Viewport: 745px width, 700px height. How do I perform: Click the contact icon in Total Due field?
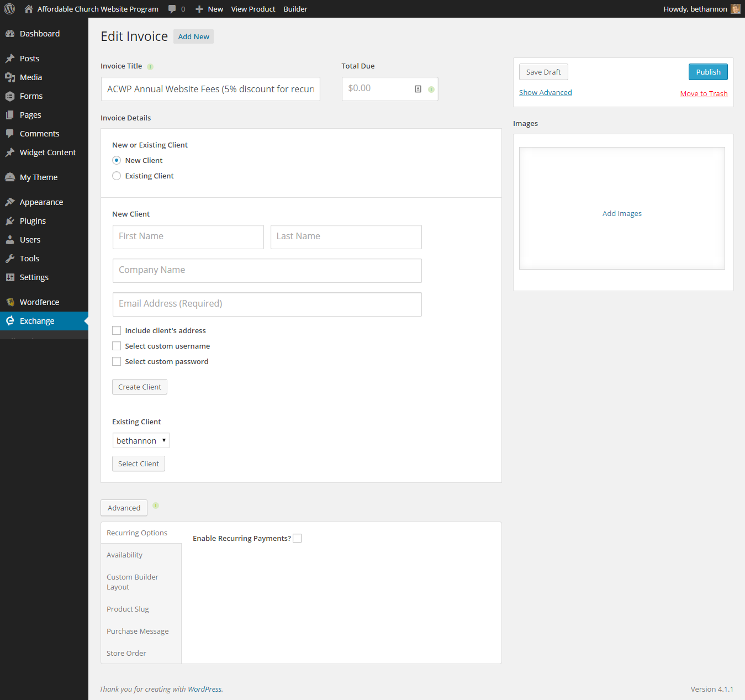point(418,89)
